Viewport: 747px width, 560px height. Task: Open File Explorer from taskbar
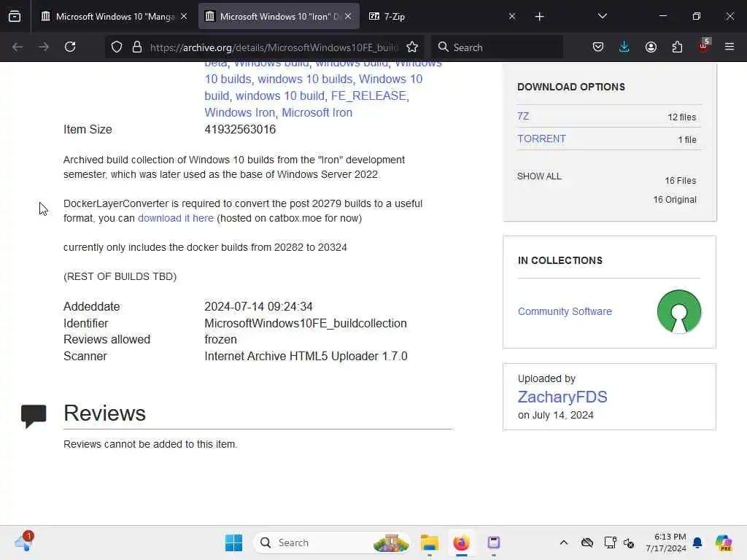[429, 542]
